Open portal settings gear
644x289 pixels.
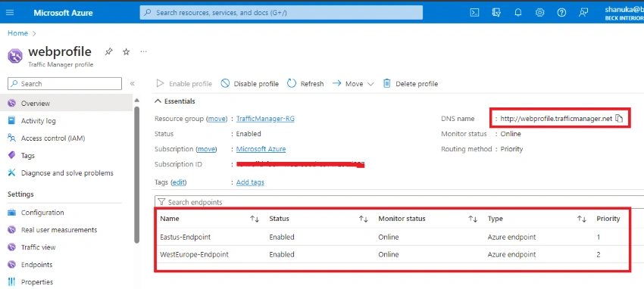(x=539, y=12)
